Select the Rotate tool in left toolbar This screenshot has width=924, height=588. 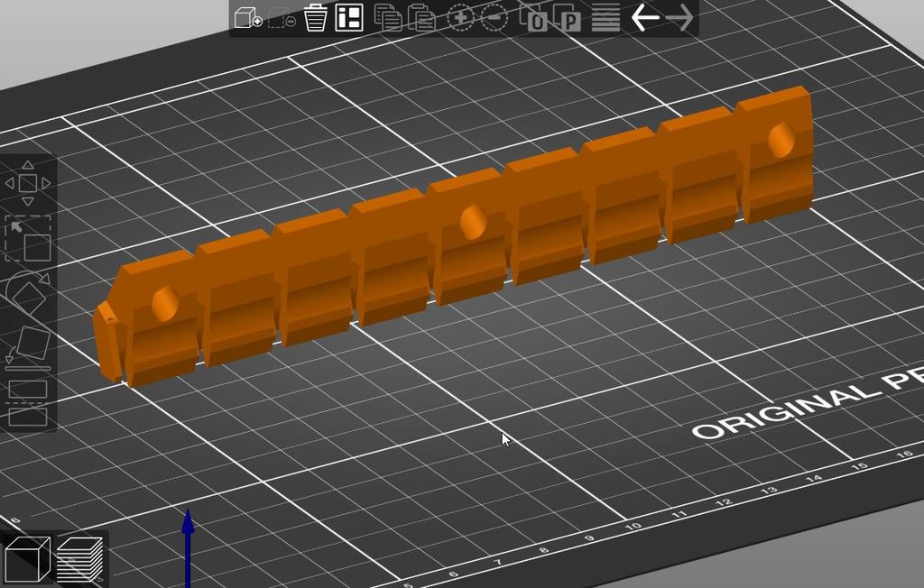point(28,293)
